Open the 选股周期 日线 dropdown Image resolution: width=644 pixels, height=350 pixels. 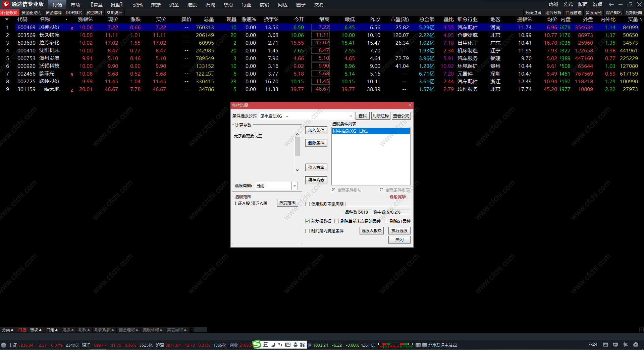click(x=294, y=186)
